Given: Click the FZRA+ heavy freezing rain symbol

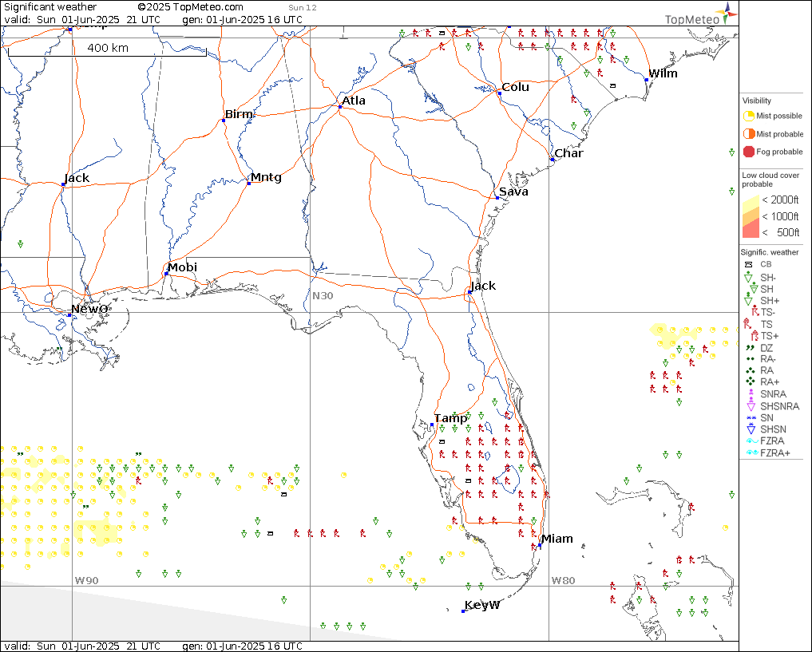Looking at the screenshot, I should coord(752,452).
